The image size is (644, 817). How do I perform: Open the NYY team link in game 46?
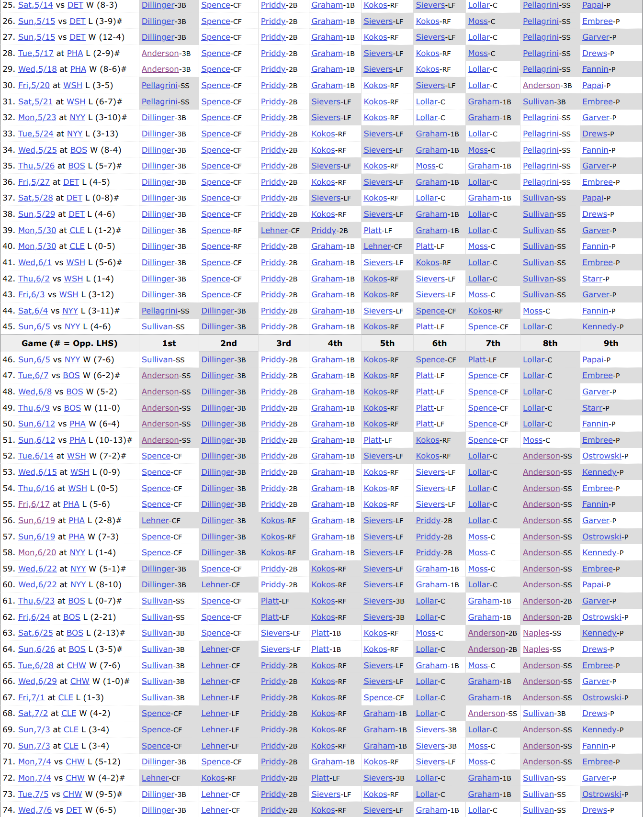pyautogui.click(x=72, y=360)
